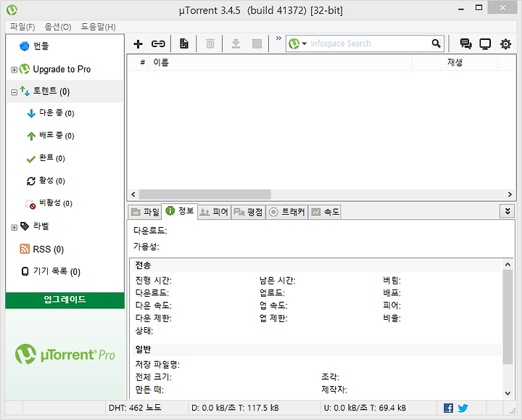Viewport: 522px width, 420px height.
Task: Open RSS (0) feeds item
Action: 49,249
